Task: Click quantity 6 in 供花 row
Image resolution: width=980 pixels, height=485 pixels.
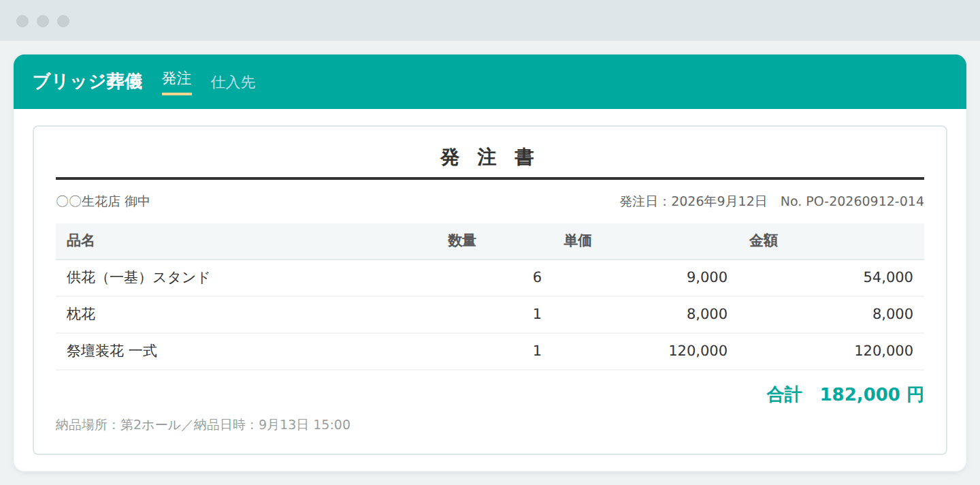Action: coord(537,277)
